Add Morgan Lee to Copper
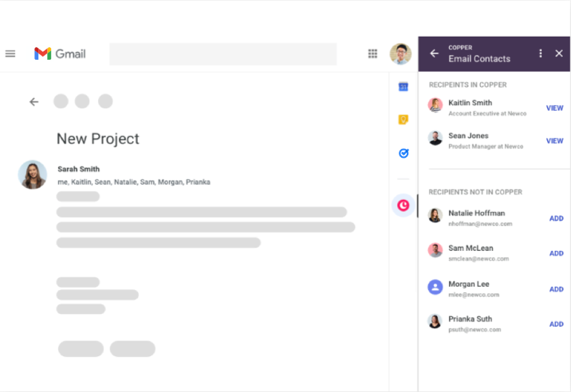Screen dimensions: 571x392 point(557,289)
